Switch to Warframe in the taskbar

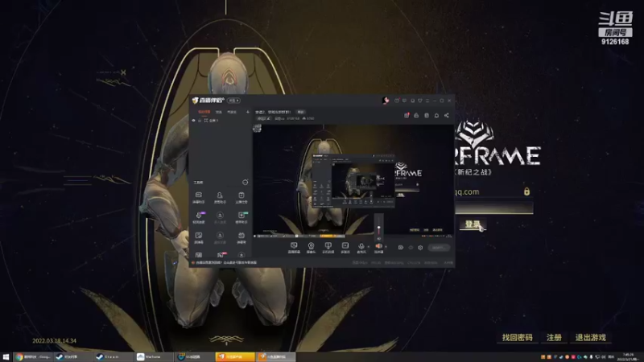[x=154, y=357]
